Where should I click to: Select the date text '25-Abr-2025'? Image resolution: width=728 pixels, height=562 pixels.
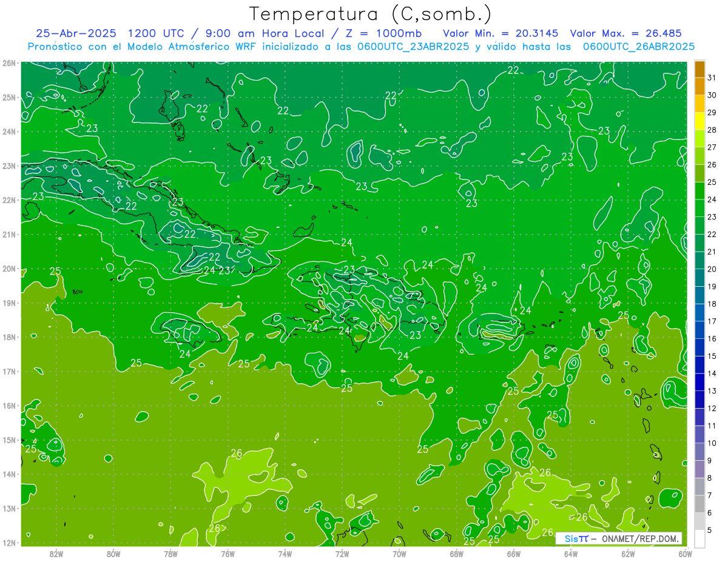[x=76, y=33]
